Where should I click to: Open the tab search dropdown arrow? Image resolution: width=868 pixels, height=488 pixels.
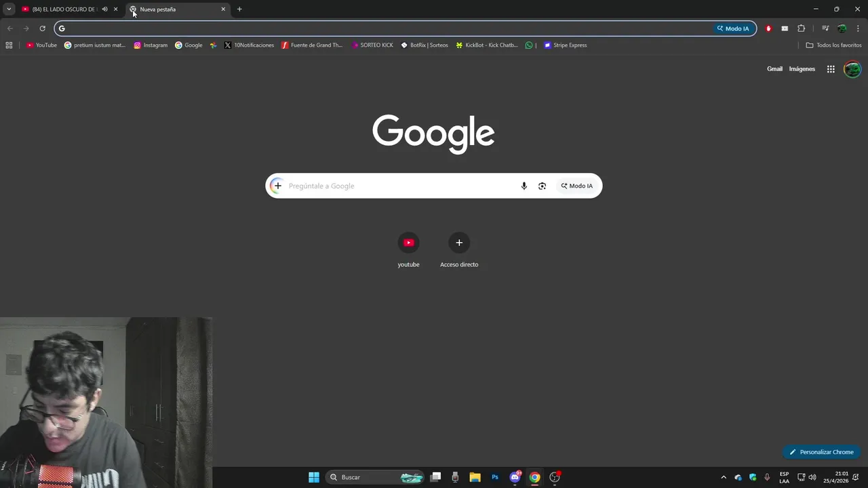click(x=9, y=9)
